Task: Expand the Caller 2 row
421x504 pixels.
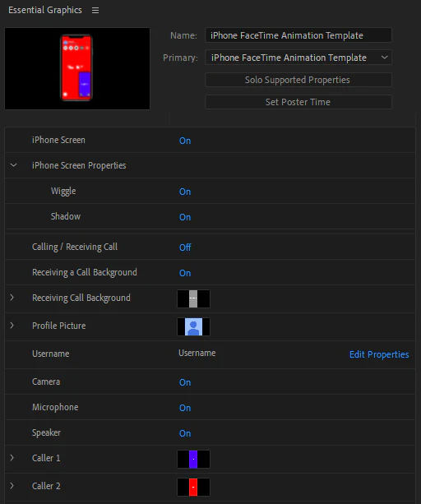Action: click(x=12, y=486)
